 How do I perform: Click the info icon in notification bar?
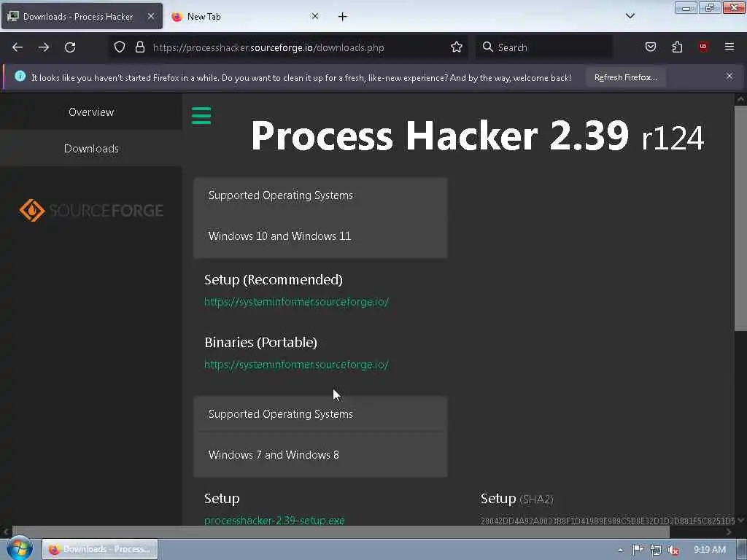click(x=20, y=76)
